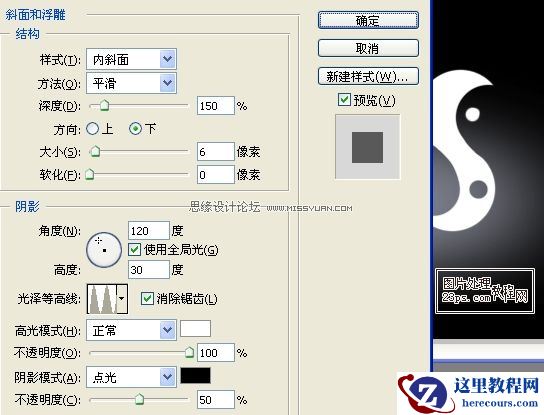Toggle the 预览(V) checkbox
Screen dimensions: 544x415
point(344,100)
